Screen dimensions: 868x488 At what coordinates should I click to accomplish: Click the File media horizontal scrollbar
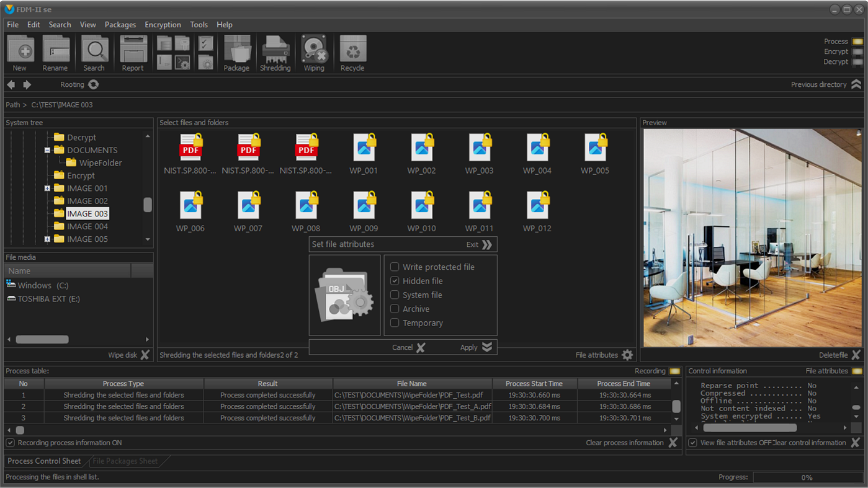pos(42,339)
